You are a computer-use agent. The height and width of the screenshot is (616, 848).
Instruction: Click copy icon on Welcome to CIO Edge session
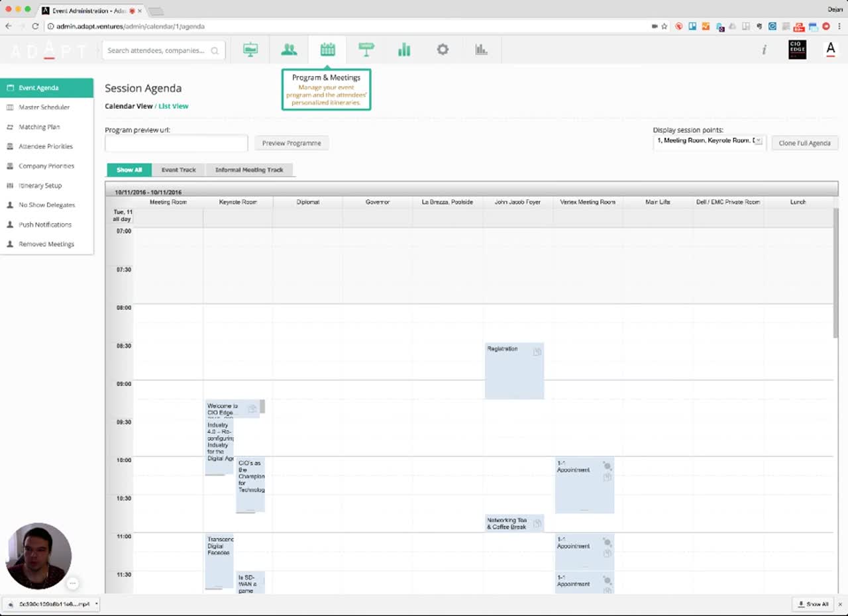point(252,409)
